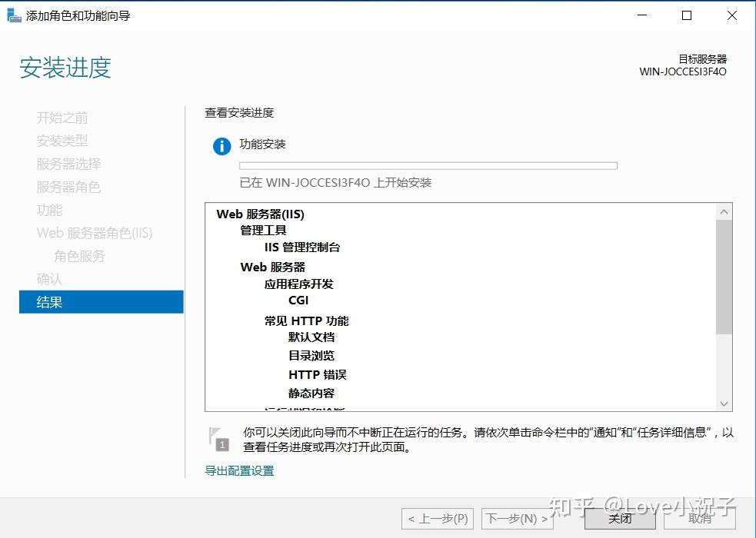
Task: Click the feature list scrollbar thumb
Action: [x=724, y=277]
